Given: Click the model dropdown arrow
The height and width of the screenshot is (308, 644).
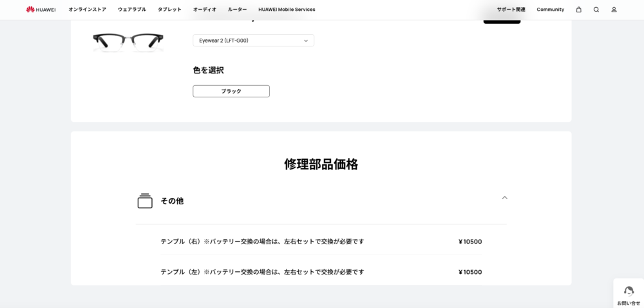Looking at the screenshot, I should coord(305,41).
